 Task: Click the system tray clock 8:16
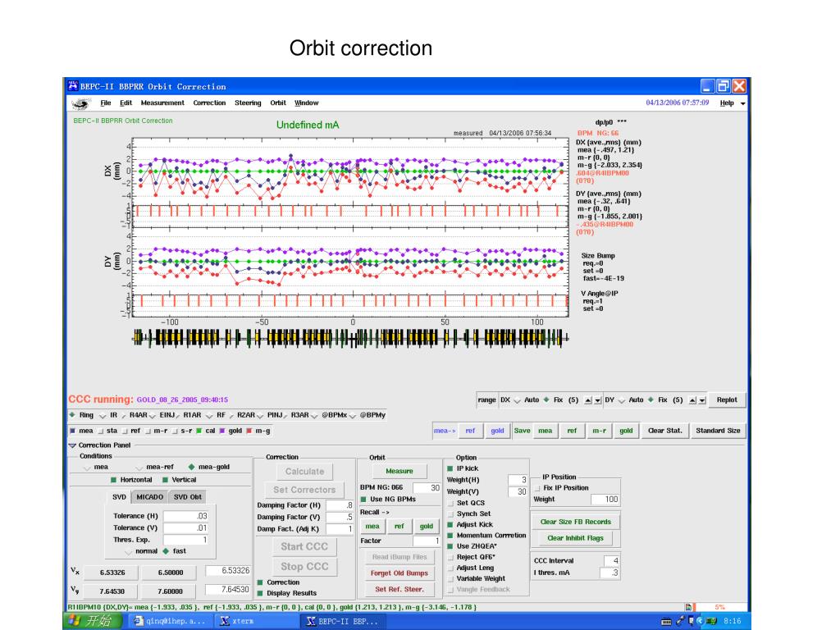click(x=732, y=622)
